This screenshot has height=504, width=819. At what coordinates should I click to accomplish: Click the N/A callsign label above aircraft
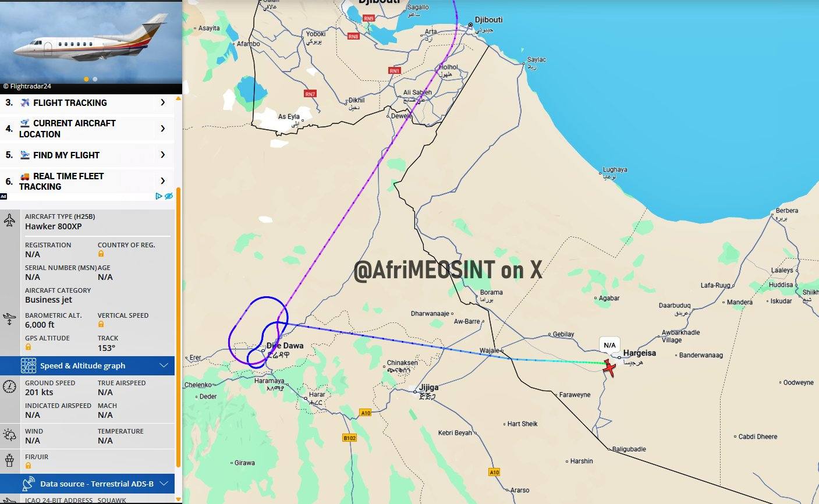coord(609,345)
